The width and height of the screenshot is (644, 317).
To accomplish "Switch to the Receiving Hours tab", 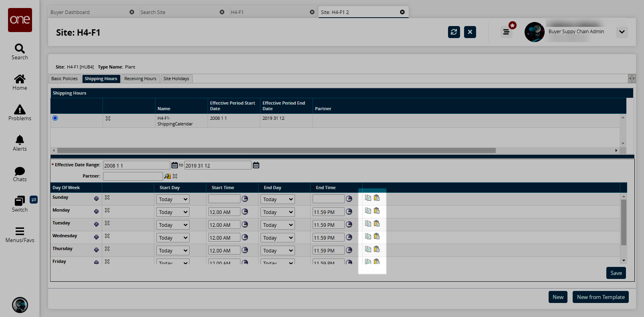I will [x=140, y=79].
